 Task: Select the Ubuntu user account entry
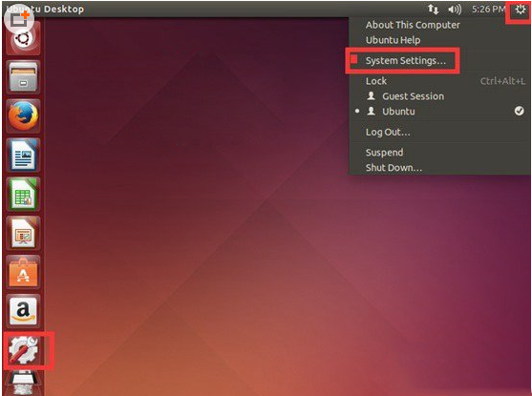pyautogui.click(x=398, y=112)
